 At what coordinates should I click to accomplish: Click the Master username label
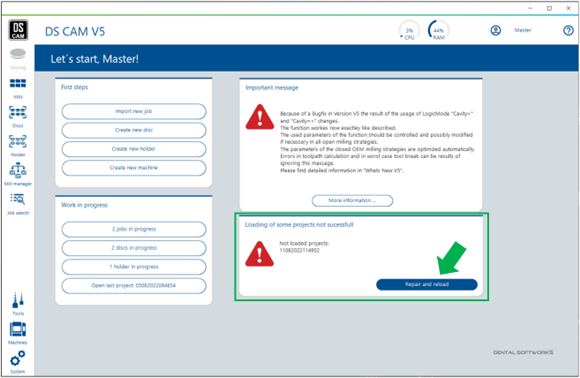click(523, 30)
